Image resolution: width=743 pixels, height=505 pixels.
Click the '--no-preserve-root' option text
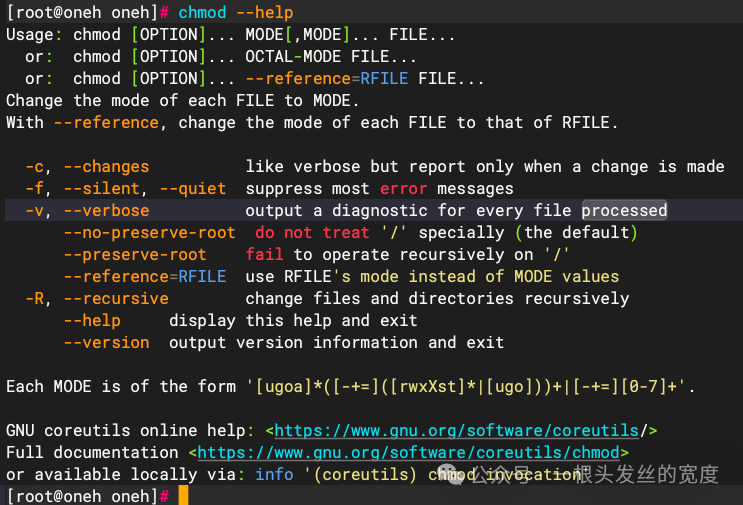pyautogui.click(x=150, y=233)
